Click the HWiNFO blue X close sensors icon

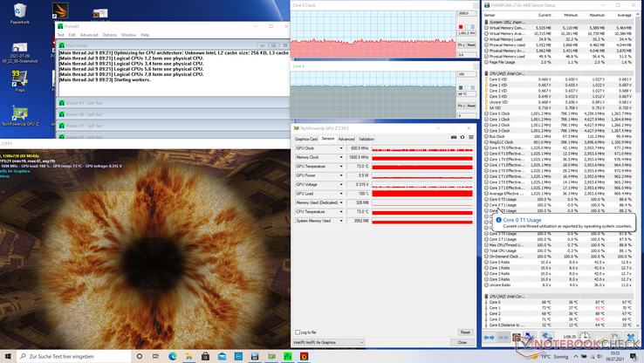point(630,337)
